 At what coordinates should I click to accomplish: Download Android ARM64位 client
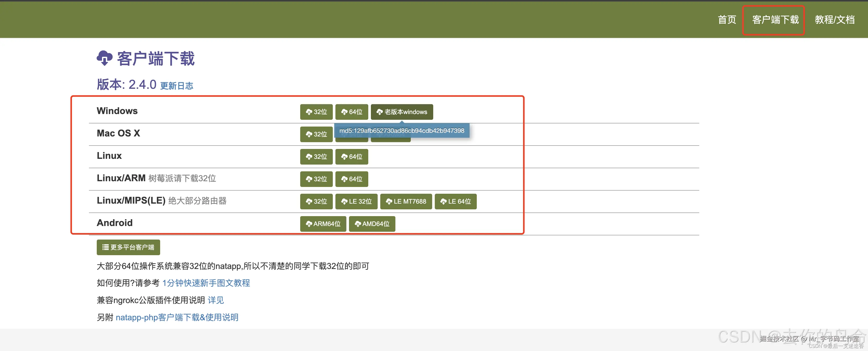point(323,224)
